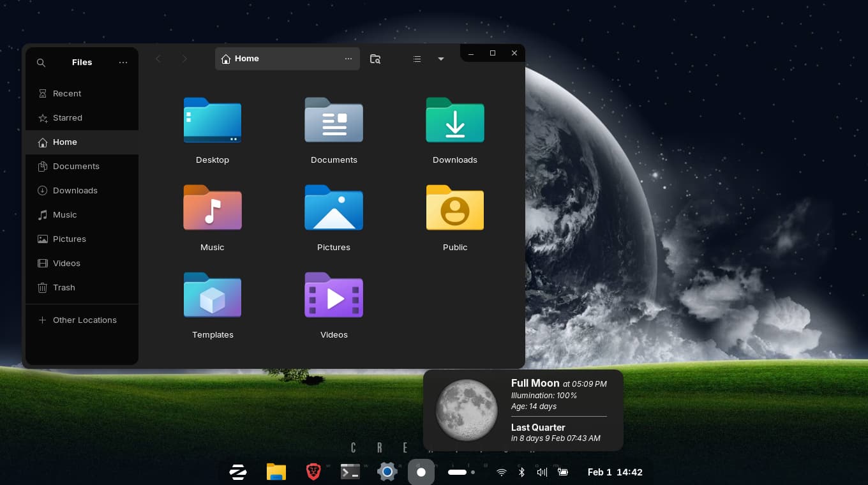Open the Pictures folder
868x485 pixels.
click(333, 208)
